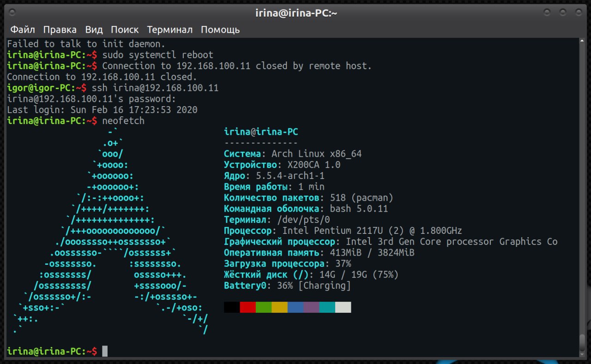Click the blue color block
Viewport: 591px width, 364px height.
[295, 307]
